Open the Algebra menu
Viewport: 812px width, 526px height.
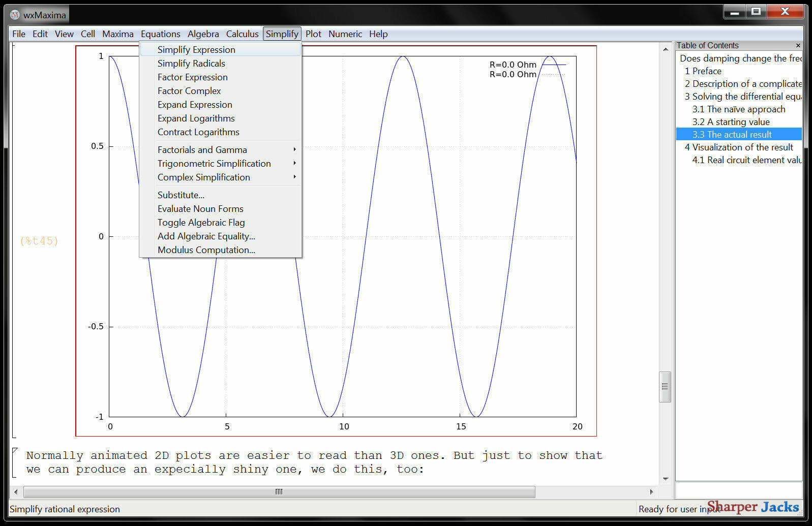click(203, 34)
